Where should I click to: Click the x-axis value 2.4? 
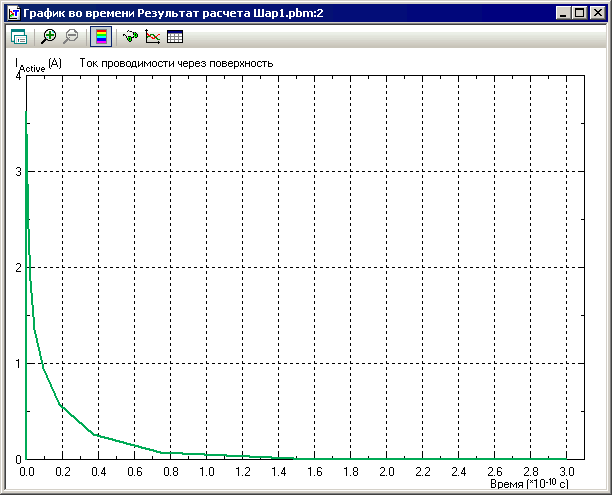459,472
